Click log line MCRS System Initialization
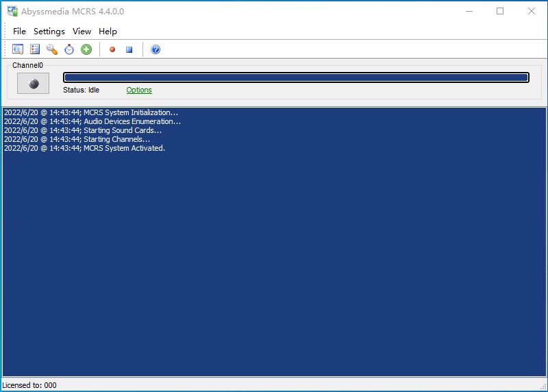This screenshot has height=392, width=548. (x=91, y=112)
